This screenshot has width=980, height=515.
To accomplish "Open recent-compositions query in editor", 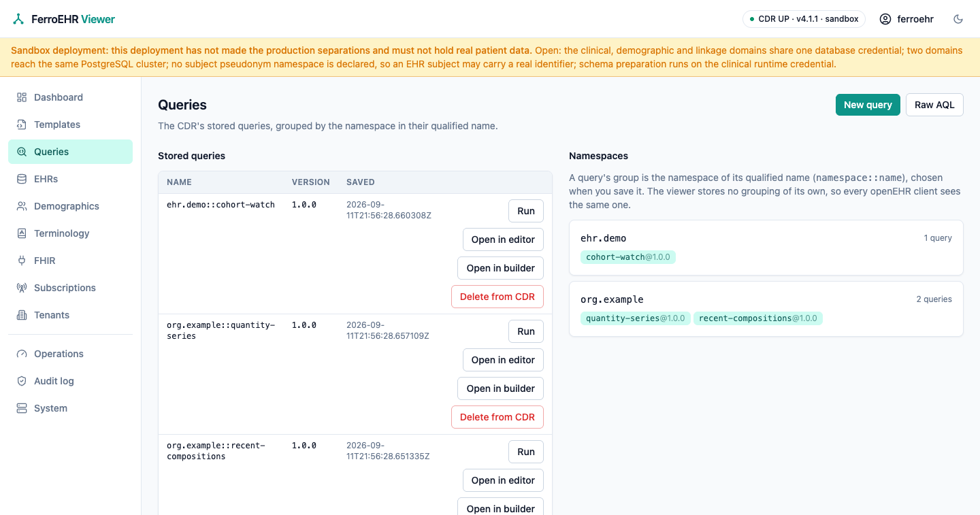I will click(x=503, y=480).
